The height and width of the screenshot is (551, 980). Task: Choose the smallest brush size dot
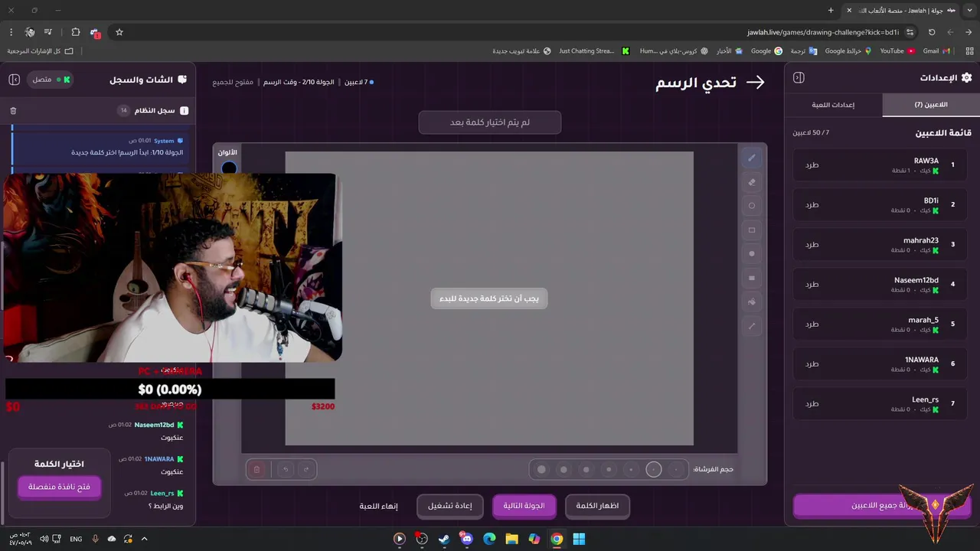(x=676, y=470)
